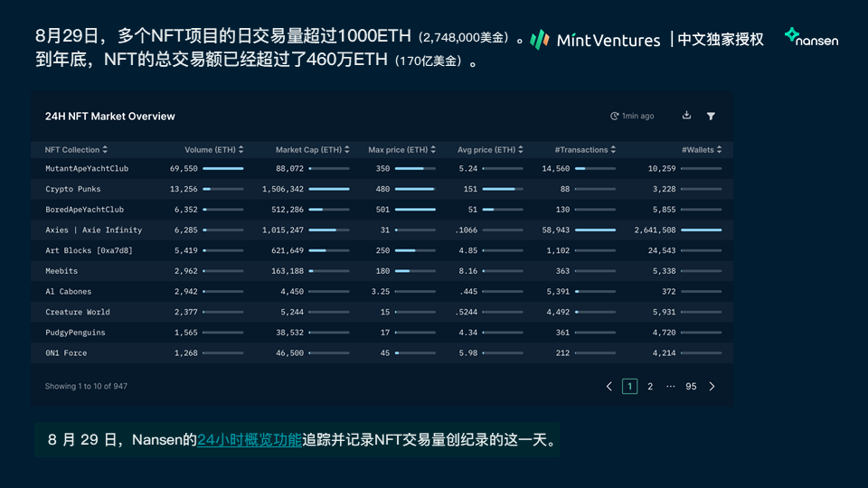Viewport: 868px width, 488px height.
Task: Sort by #Wallets column
Action: (x=702, y=150)
